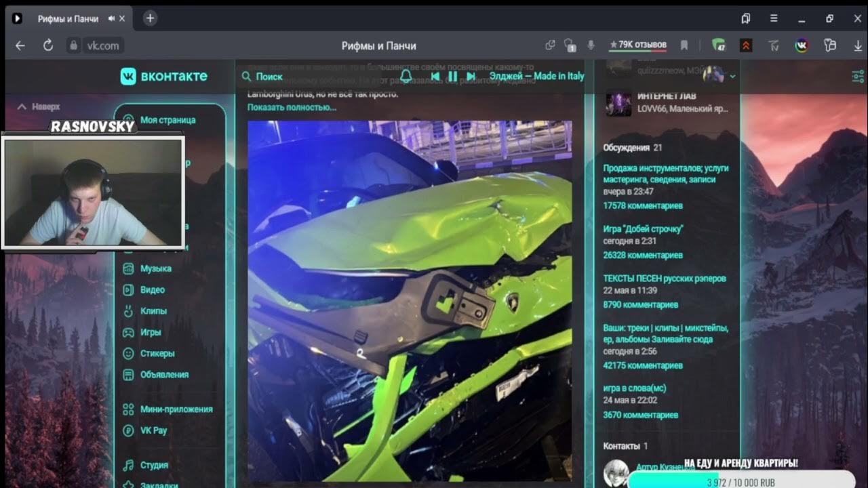868x488 pixels.
Task: Open the green extension icon with 47 badge
Action: [x=718, y=45]
